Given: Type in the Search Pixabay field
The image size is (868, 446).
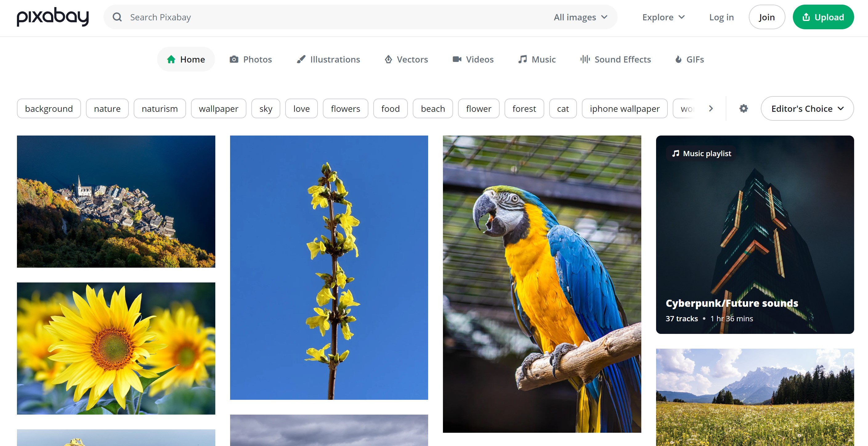Looking at the screenshot, I should [x=337, y=17].
